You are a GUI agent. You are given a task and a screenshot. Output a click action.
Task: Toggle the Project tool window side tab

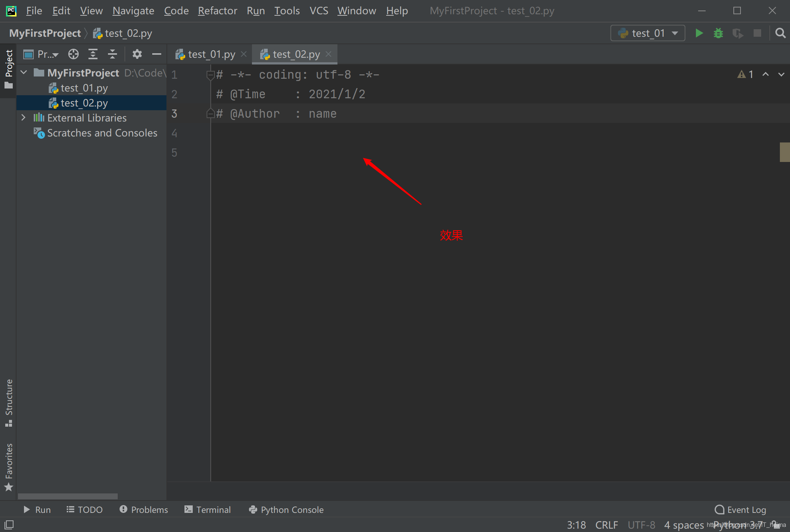tap(9, 69)
